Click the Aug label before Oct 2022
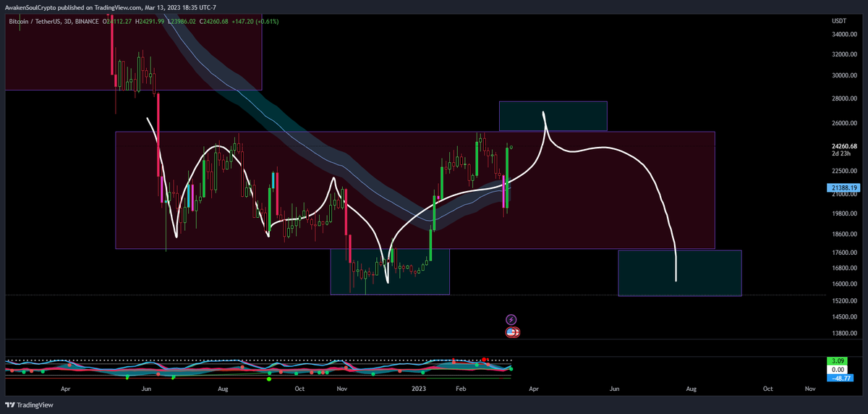This screenshot has width=868, height=414. (x=223, y=389)
